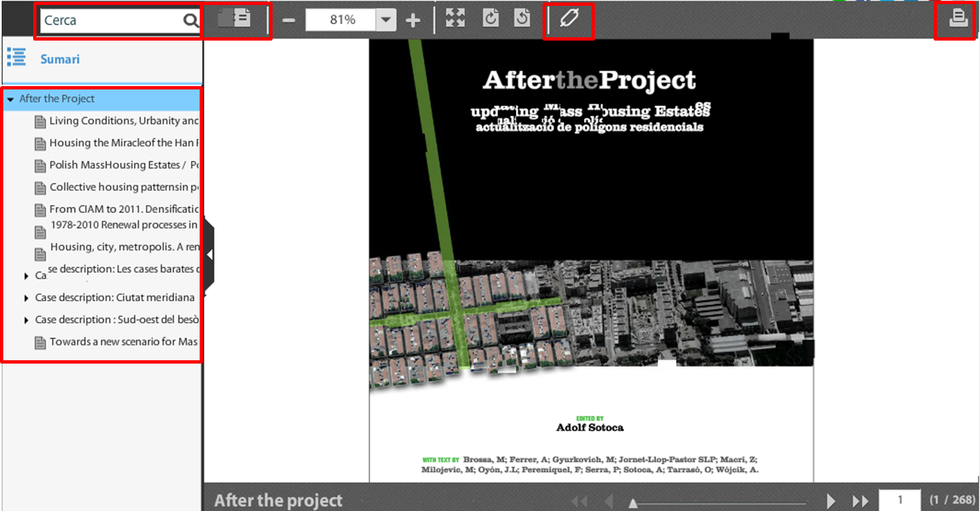Zoom in with the plus button
This screenshot has width=980, height=511.
[413, 21]
